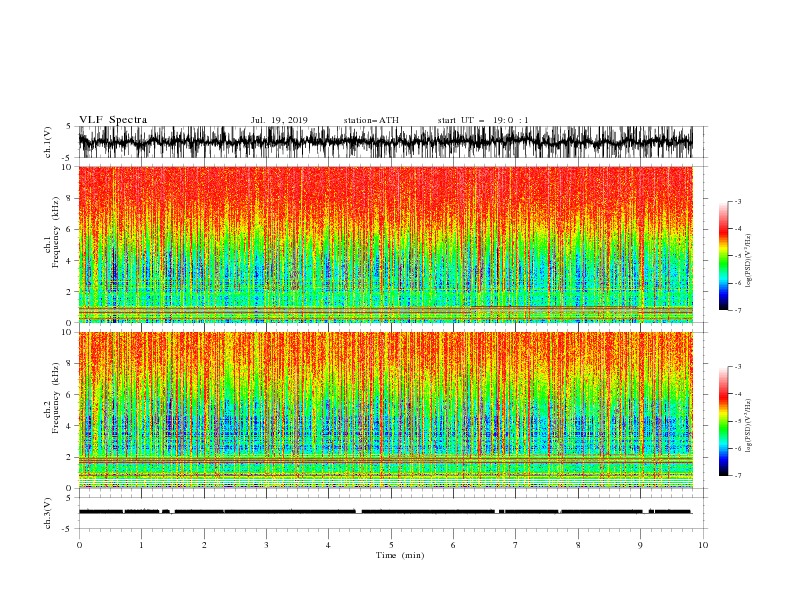
Task: Click the ch.1 voltage waveform trace
Action: [x=385, y=142]
